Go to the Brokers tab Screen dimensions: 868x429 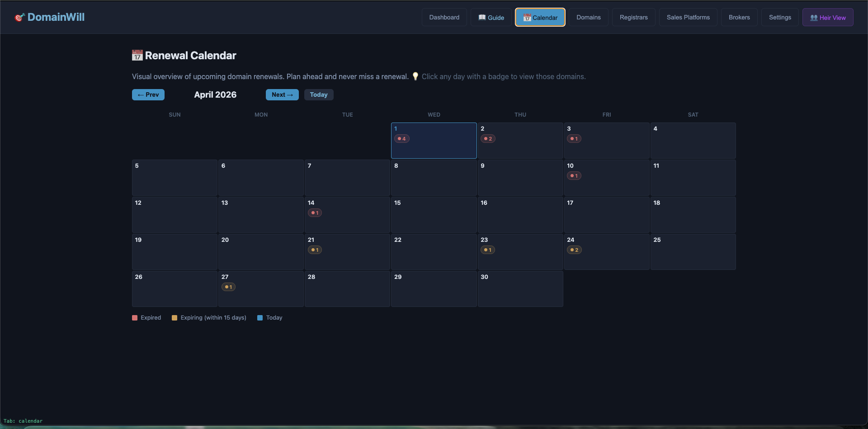click(x=739, y=18)
